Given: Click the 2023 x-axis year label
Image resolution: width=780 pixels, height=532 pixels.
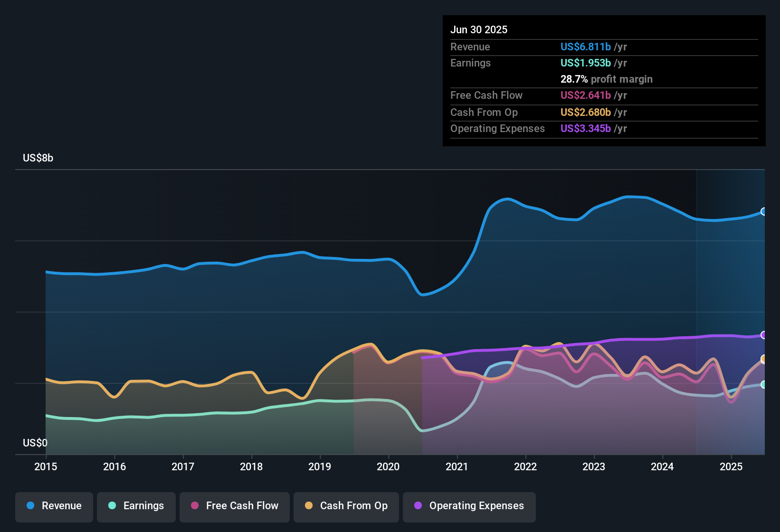Looking at the screenshot, I should [x=594, y=466].
